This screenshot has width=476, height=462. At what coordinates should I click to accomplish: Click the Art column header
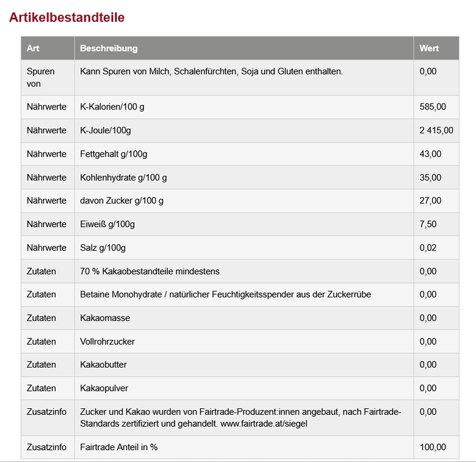tap(33, 48)
